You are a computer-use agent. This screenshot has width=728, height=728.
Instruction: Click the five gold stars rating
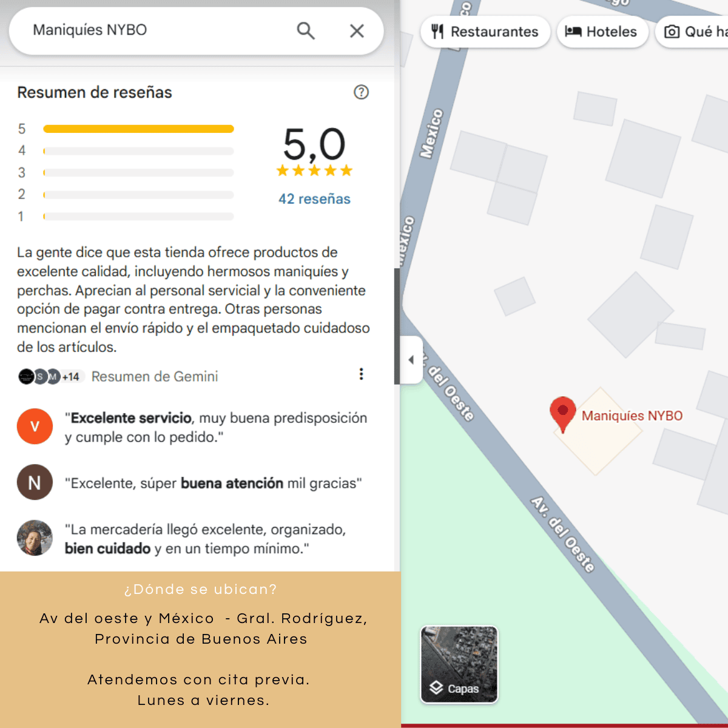(314, 170)
